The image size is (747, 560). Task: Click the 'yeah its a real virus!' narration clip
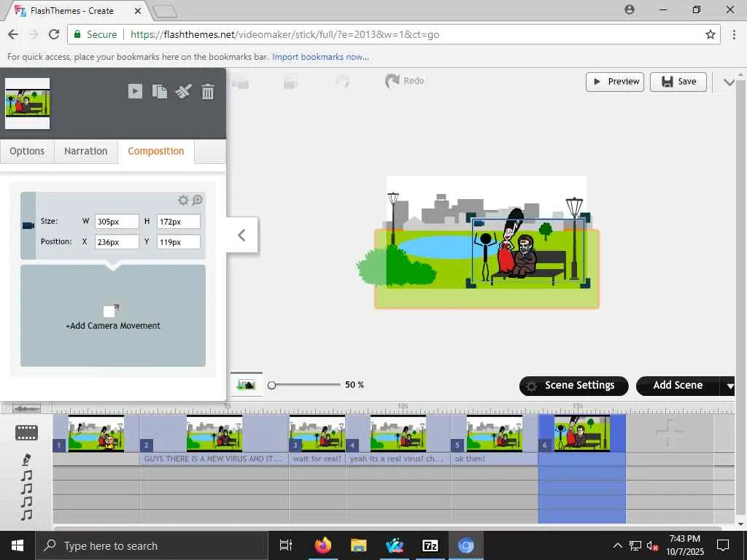tap(398, 459)
